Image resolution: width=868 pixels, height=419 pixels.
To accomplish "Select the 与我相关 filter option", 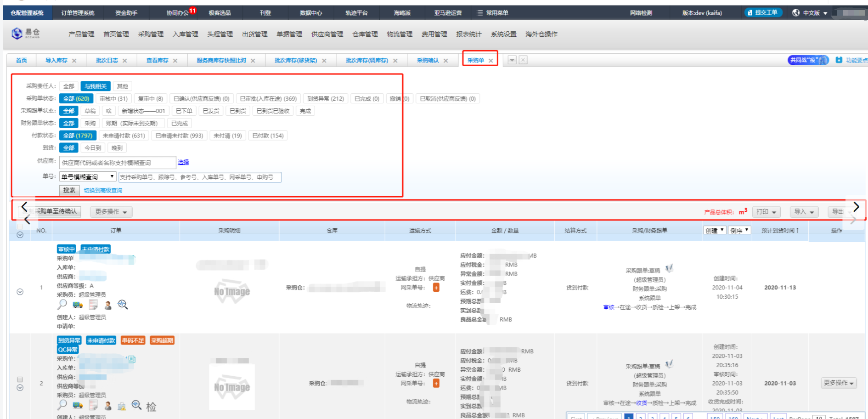I will point(96,86).
